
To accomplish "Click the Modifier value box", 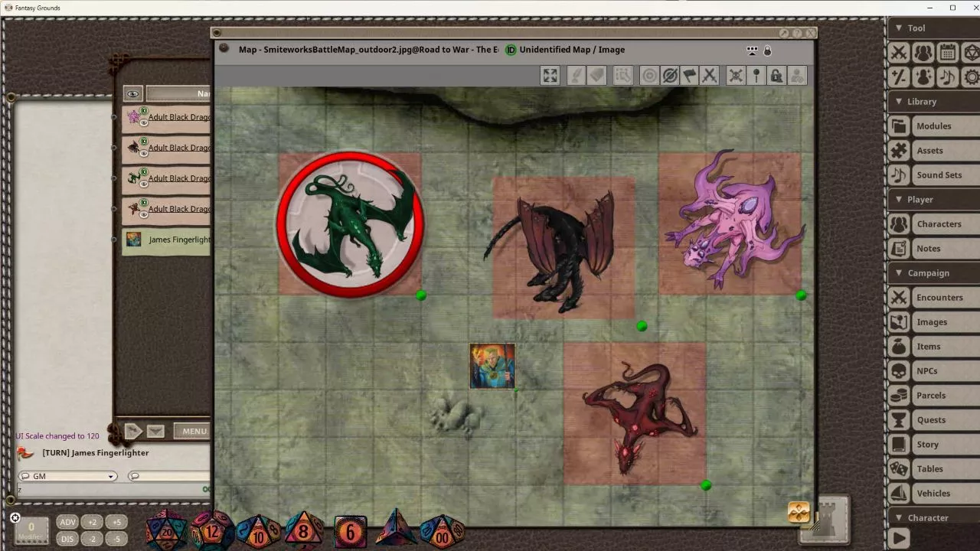I will coord(31,530).
